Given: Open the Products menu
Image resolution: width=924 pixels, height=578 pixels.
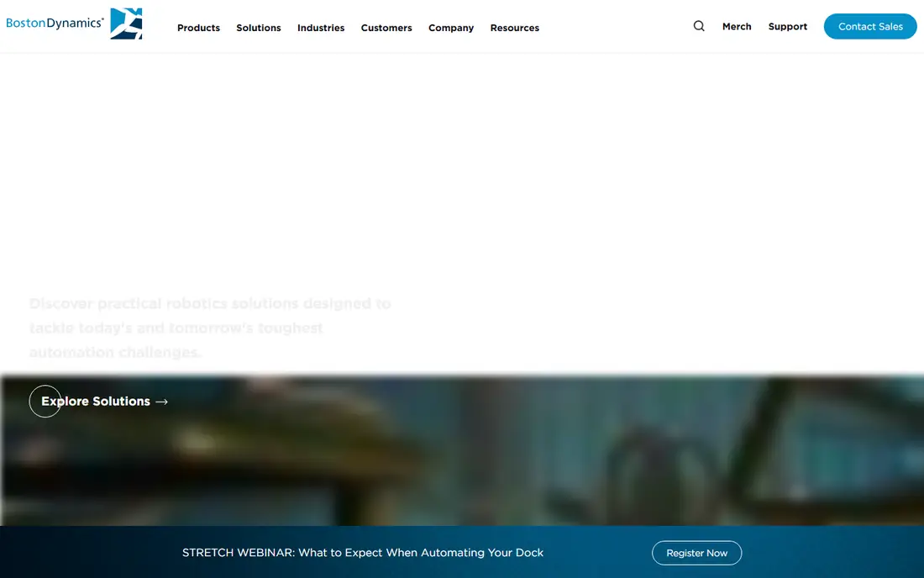Looking at the screenshot, I should tap(198, 28).
